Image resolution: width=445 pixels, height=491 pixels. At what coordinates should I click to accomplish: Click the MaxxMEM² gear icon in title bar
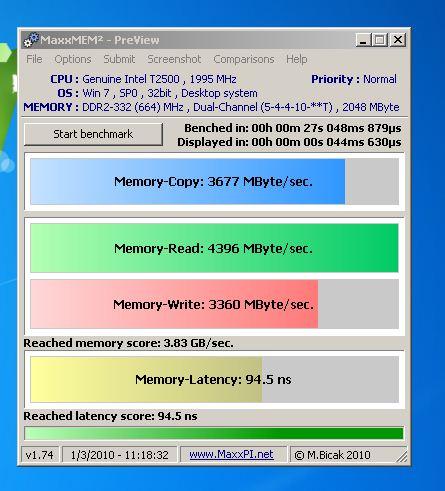tap(31, 40)
